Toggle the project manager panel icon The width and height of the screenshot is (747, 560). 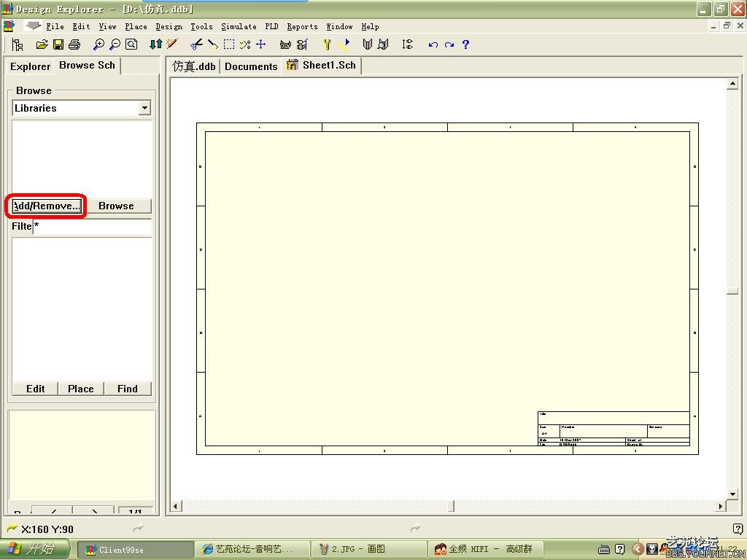pyautogui.click(x=18, y=44)
